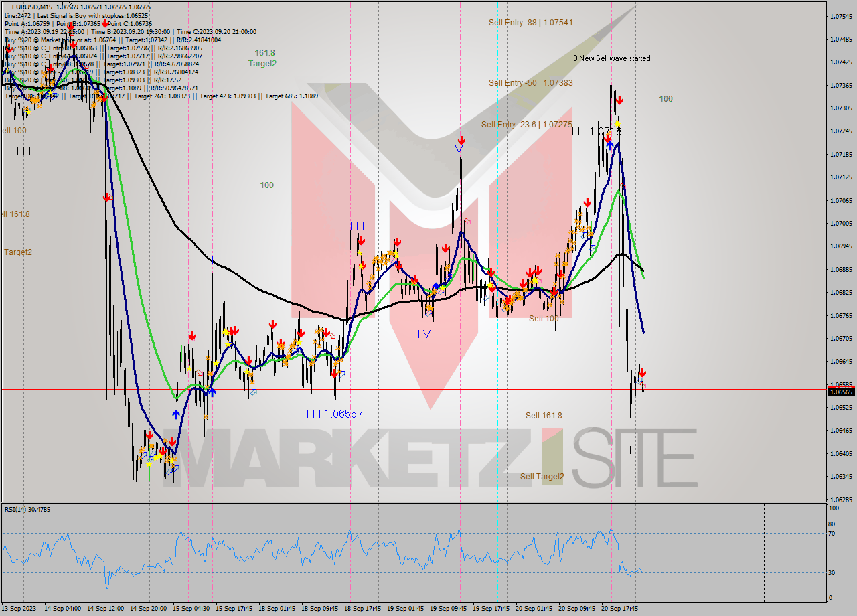Click price axis value 1.07185

point(841,154)
